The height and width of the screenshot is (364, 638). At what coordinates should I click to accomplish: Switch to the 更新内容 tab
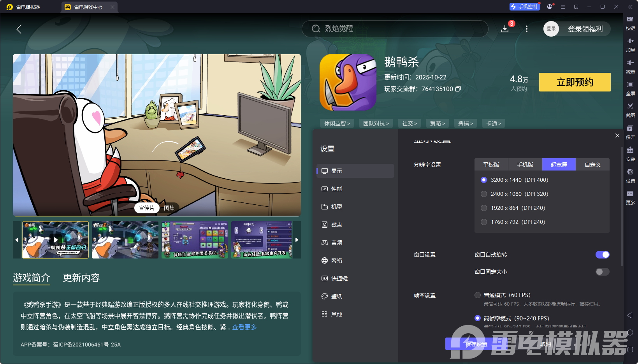(x=81, y=278)
